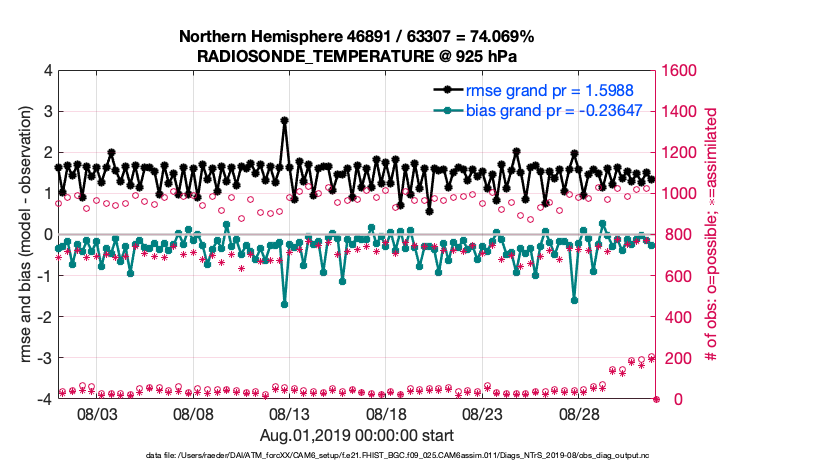
Task: Click the rmse peak point near 08/13
Action: pos(285,120)
